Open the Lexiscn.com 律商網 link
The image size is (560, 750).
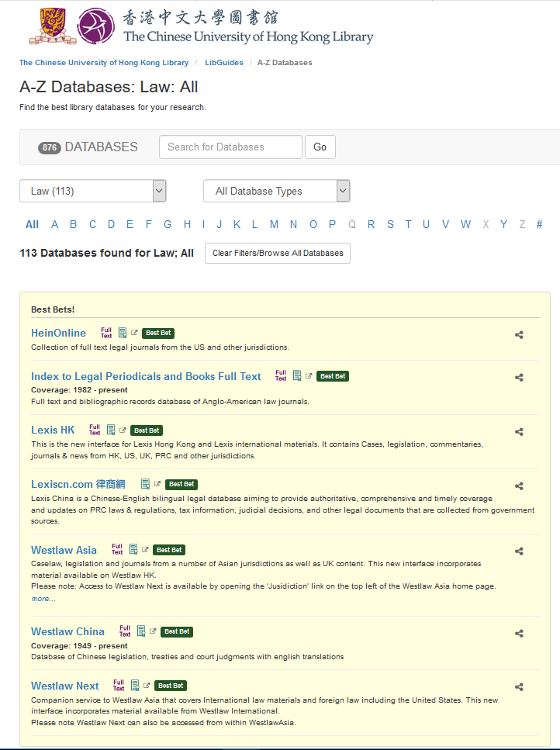coord(78,484)
